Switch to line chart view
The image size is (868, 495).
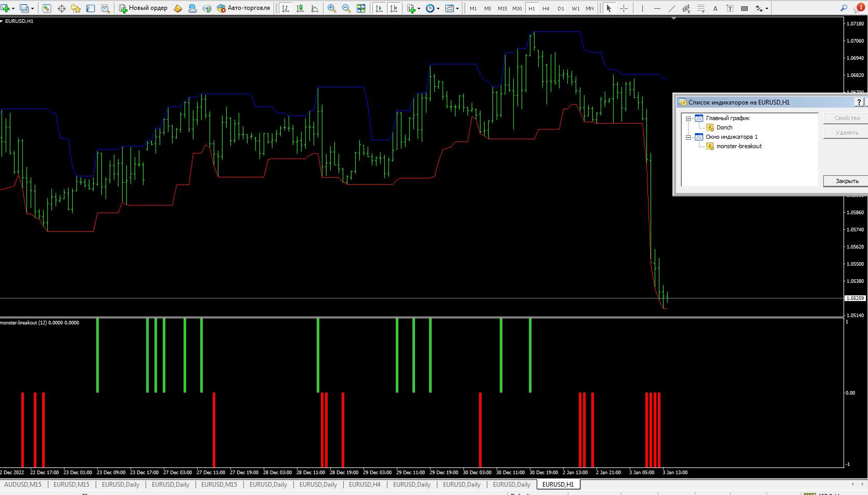(x=315, y=8)
